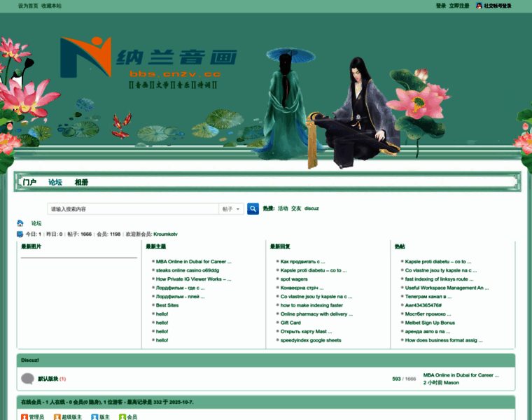Click the 会员: 1198 statistic
Screen dimensions: 532x420
click(108, 234)
